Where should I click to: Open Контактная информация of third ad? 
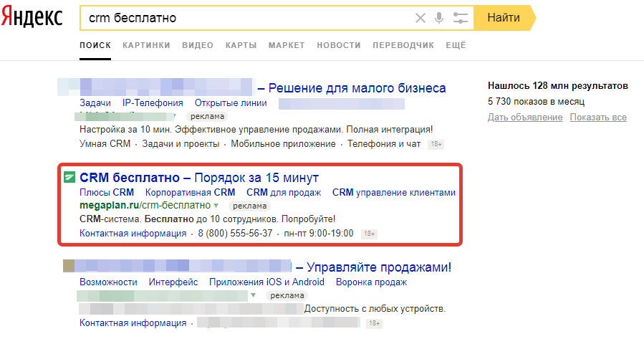(133, 323)
